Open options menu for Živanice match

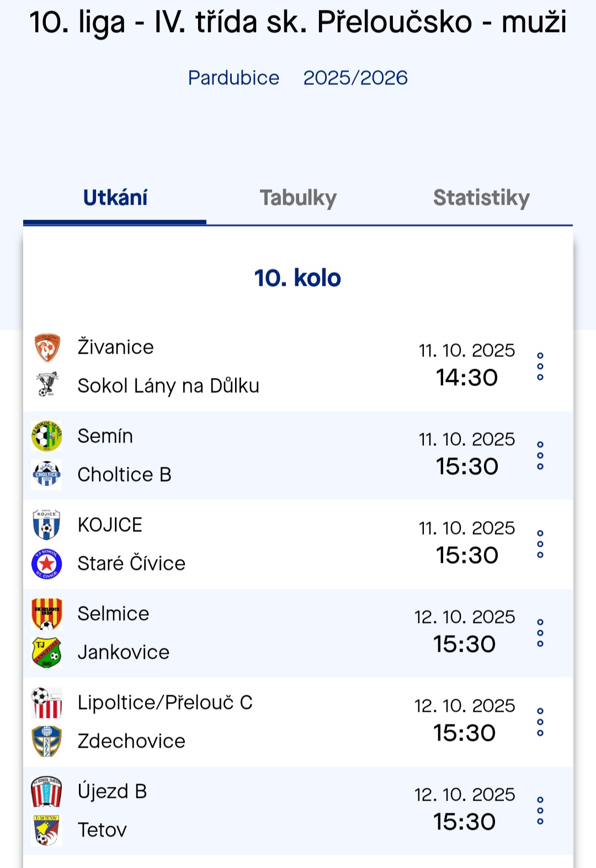(x=540, y=366)
